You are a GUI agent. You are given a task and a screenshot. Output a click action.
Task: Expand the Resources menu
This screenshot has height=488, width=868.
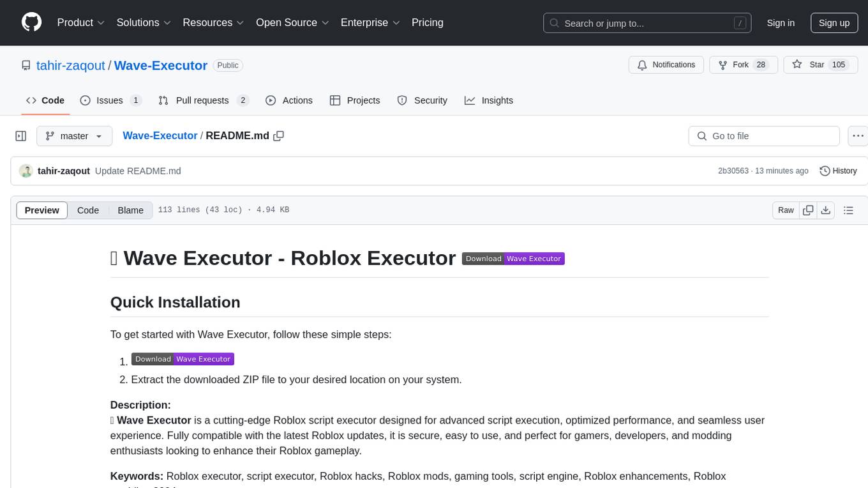coord(213,22)
